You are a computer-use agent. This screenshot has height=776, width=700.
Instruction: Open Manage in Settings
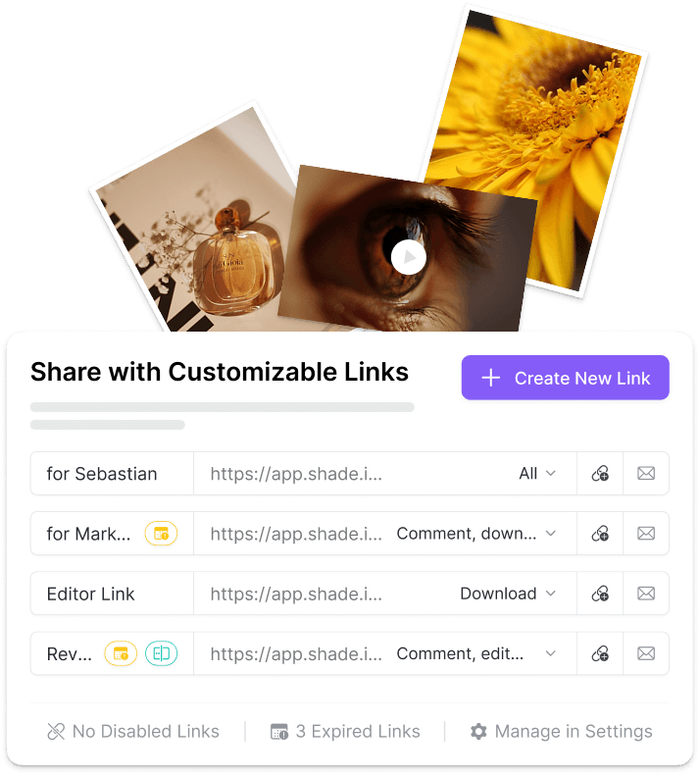[x=561, y=732]
